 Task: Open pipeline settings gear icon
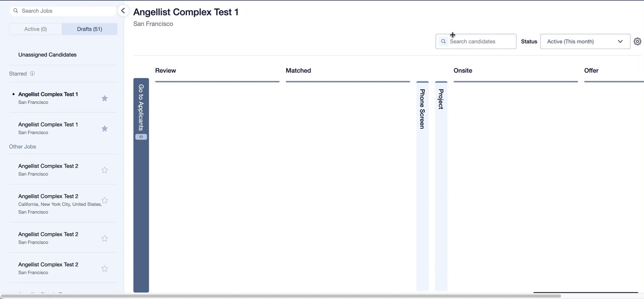pyautogui.click(x=637, y=42)
